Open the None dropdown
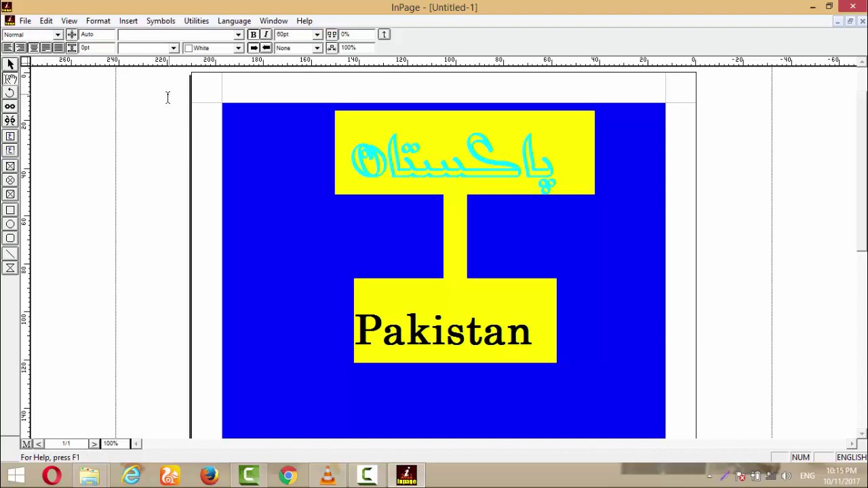The image size is (868, 488). pos(317,47)
